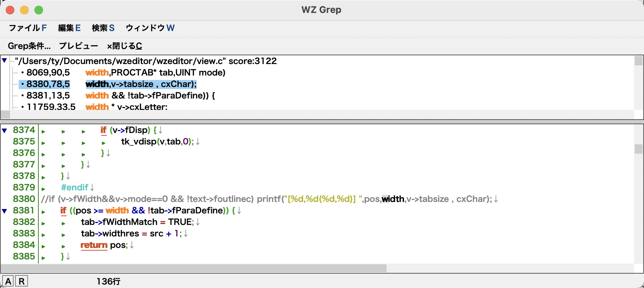Click the Grep条件... button
The width and height of the screenshot is (644, 288).
click(29, 46)
